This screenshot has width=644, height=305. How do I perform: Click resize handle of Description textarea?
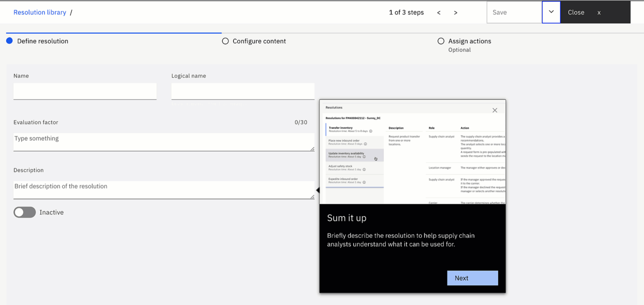(x=312, y=197)
